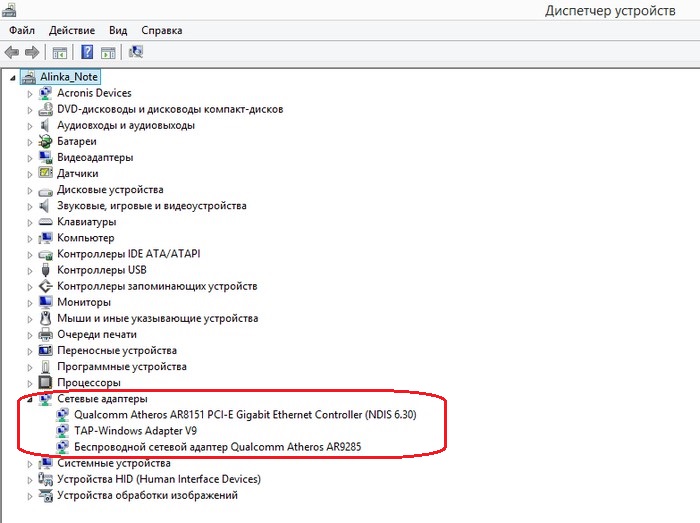
Task: Select the Мониторы label
Action: (x=84, y=302)
